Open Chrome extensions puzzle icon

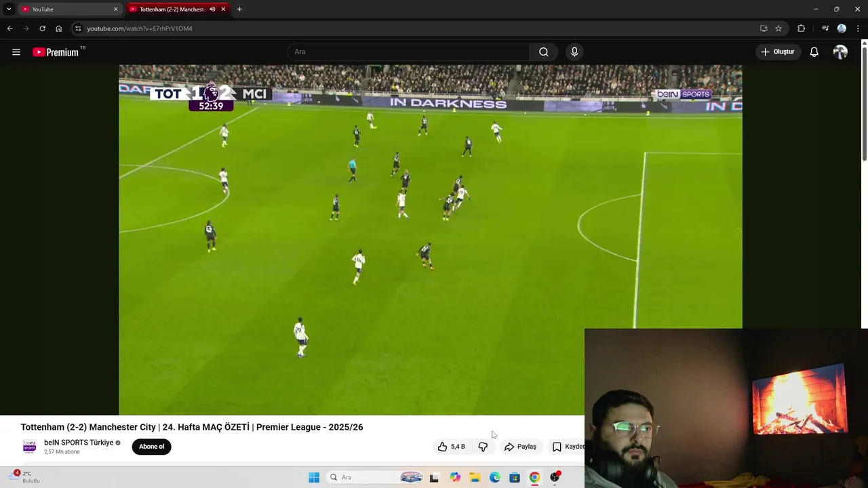(x=802, y=28)
